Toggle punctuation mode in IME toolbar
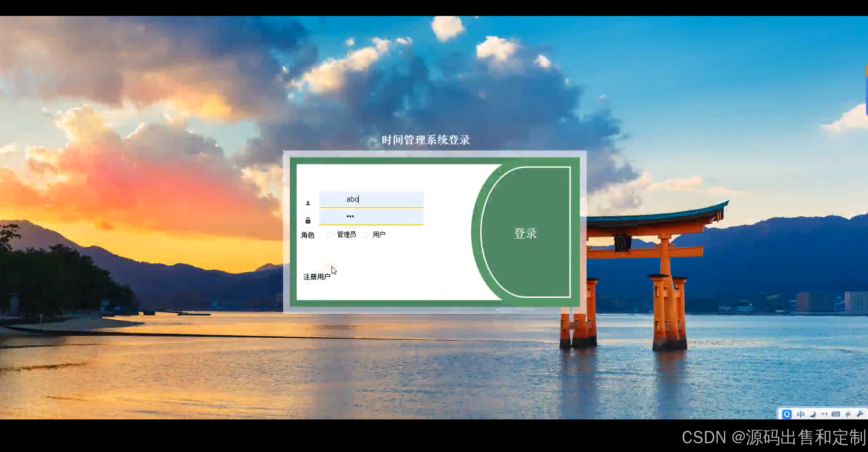The image size is (868, 452). pyautogui.click(x=824, y=414)
